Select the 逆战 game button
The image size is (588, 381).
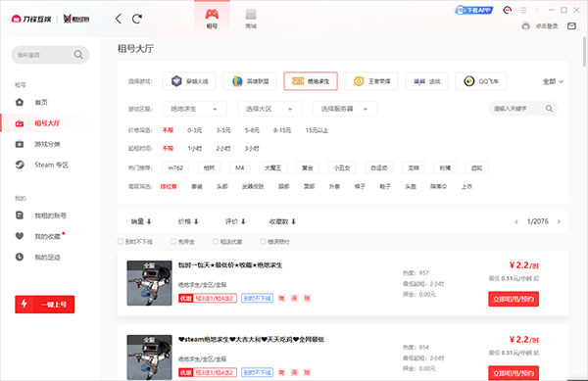point(426,81)
